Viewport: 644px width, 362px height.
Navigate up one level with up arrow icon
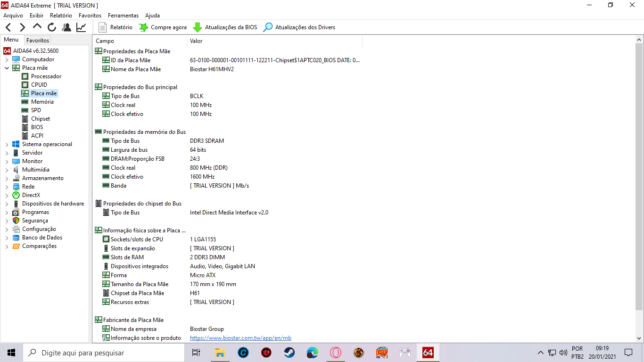[37, 27]
